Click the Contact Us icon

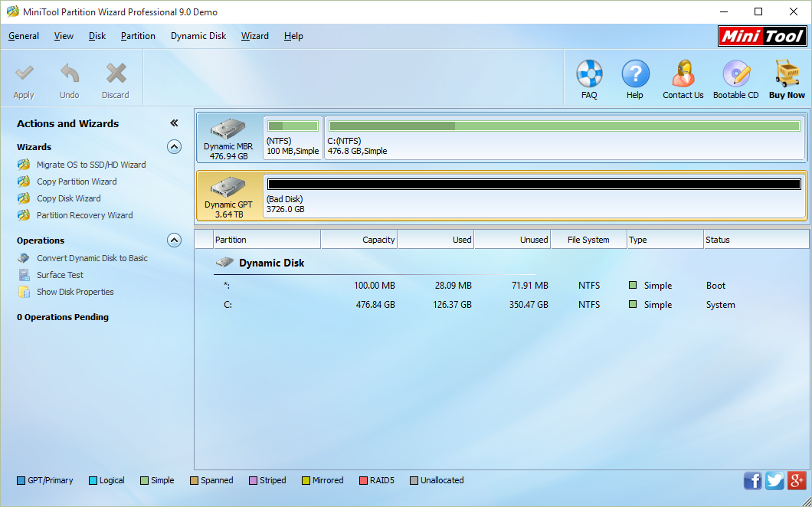pos(683,74)
